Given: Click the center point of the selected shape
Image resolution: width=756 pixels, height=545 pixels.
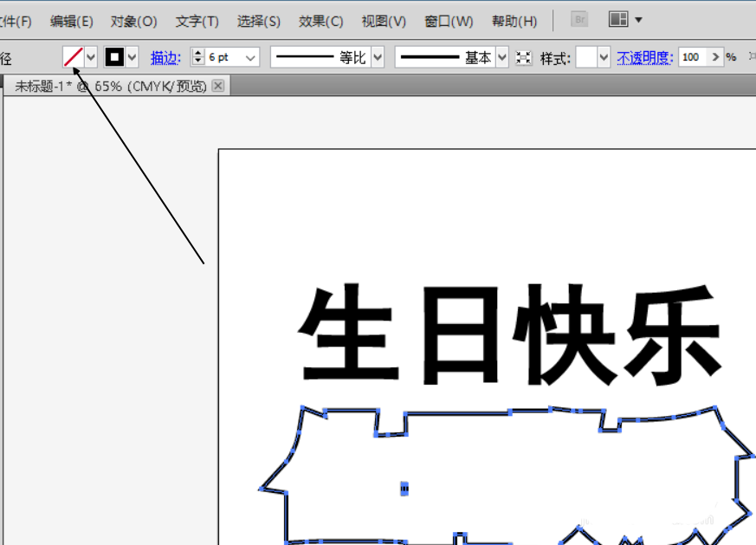Looking at the screenshot, I should coord(404,489).
